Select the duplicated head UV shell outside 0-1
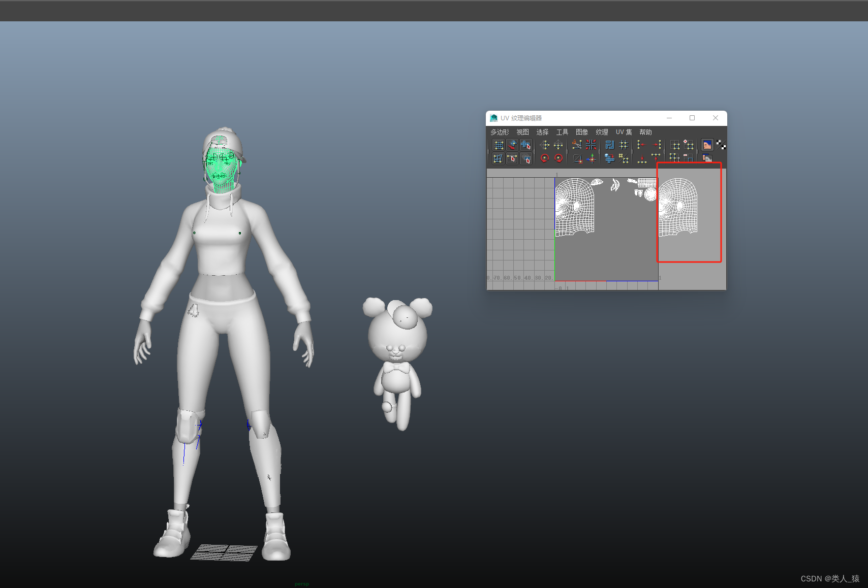Viewport: 868px width, 588px height. pos(678,208)
